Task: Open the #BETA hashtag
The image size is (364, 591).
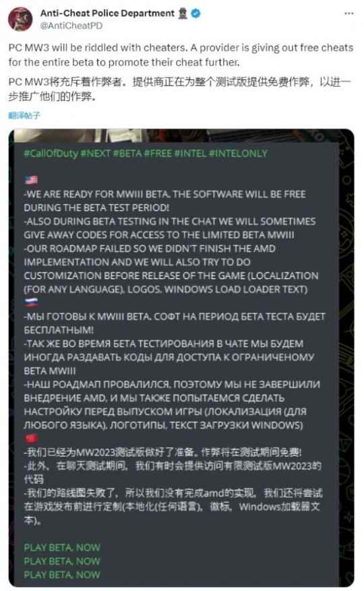Action: click(x=127, y=154)
